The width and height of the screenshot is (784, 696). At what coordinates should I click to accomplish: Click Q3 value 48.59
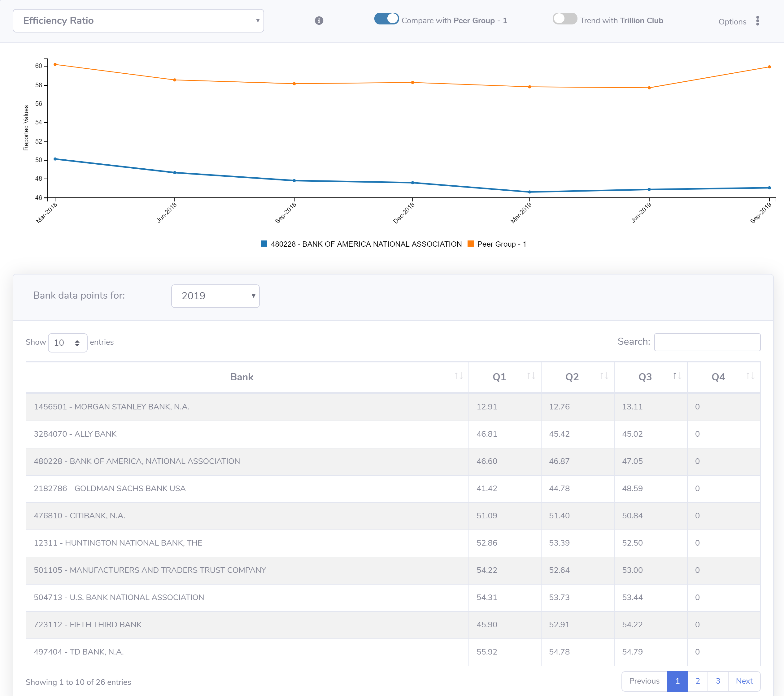[632, 489]
